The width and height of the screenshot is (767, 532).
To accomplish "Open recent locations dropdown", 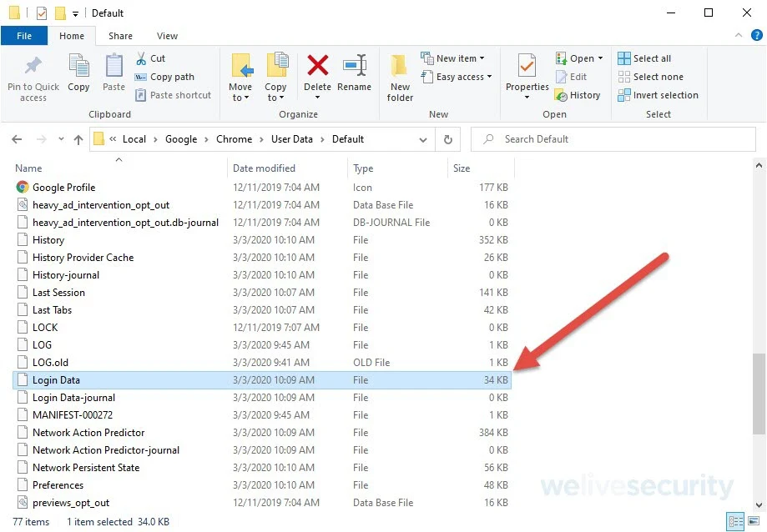I will (x=61, y=139).
